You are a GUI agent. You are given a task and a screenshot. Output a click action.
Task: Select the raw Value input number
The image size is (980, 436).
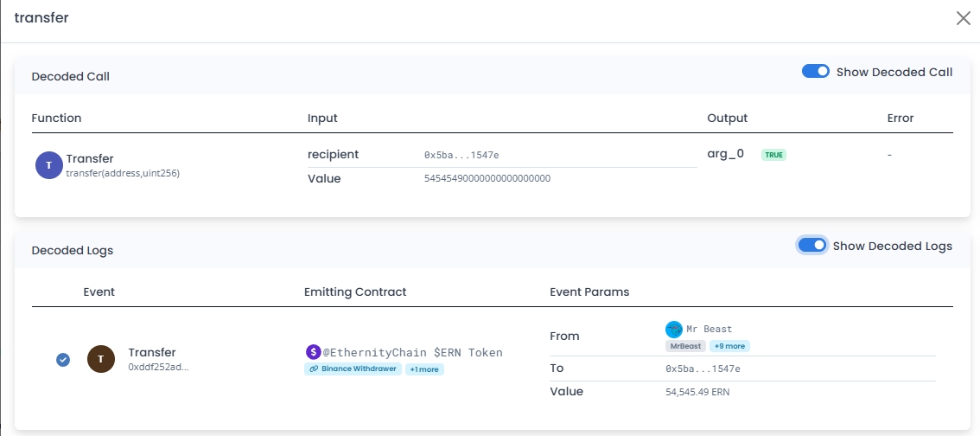pos(487,178)
